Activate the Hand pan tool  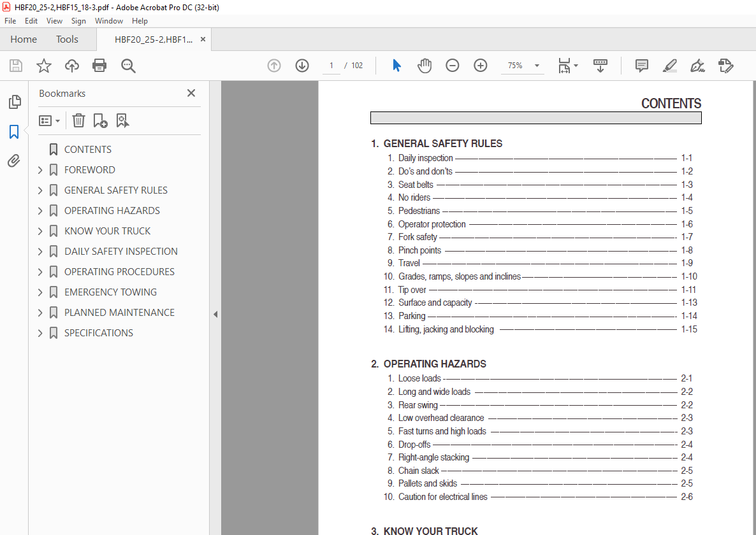pyautogui.click(x=425, y=66)
